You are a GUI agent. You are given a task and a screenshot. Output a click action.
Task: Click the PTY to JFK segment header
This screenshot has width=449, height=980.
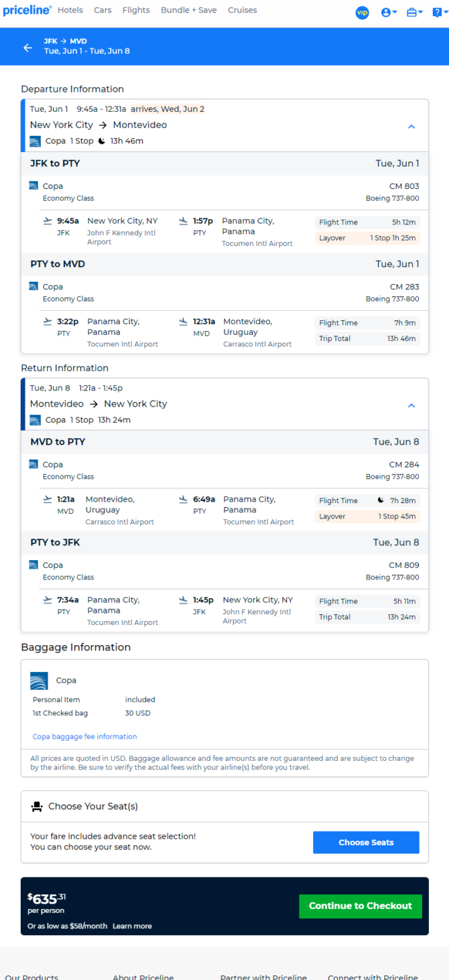224,542
